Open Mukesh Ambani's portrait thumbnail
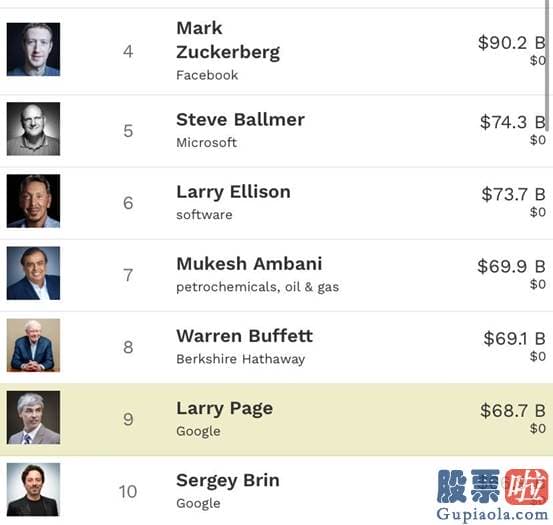Viewport: 553px width, 525px height. [x=34, y=273]
